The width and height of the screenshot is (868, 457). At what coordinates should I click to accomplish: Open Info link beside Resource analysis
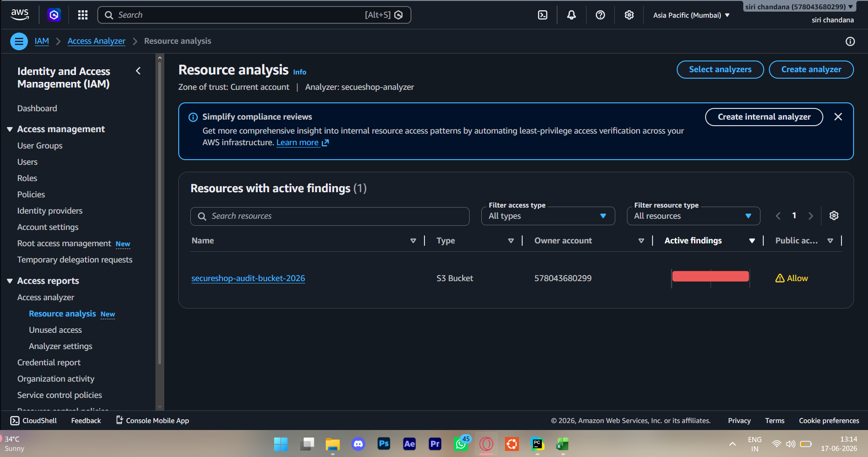(300, 72)
